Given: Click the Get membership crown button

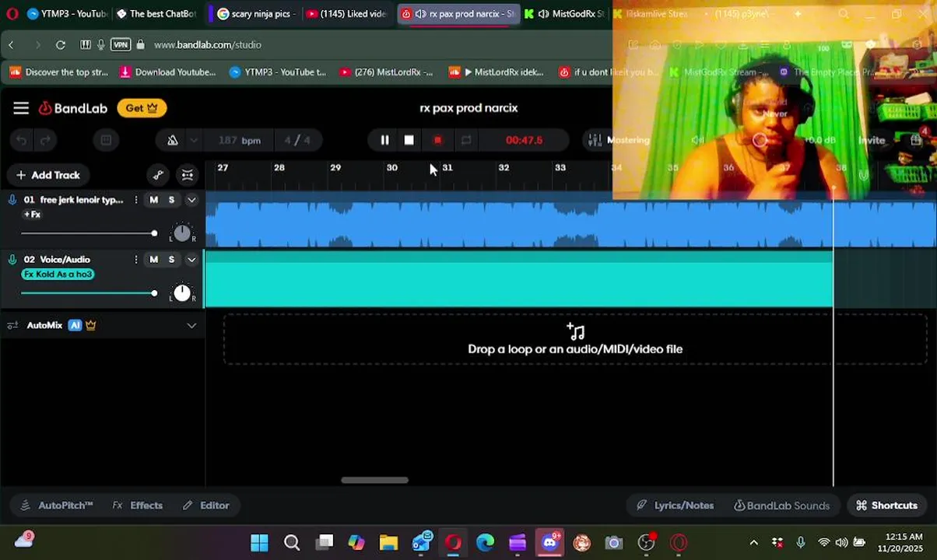Looking at the screenshot, I should pyautogui.click(x=142, y=108).
